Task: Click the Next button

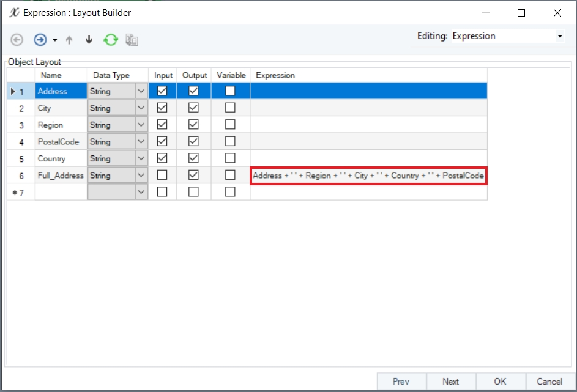Action: (x=450, y=382)
